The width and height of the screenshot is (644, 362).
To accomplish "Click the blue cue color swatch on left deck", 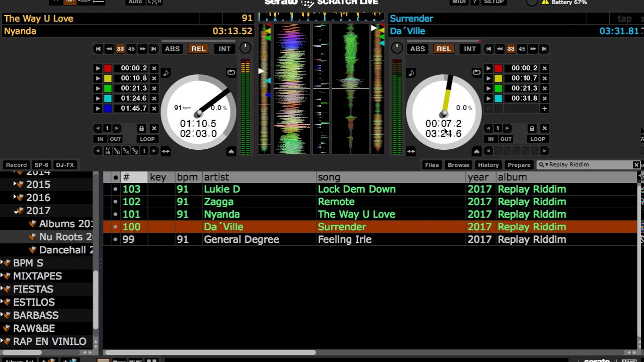I will click(108, 109).
